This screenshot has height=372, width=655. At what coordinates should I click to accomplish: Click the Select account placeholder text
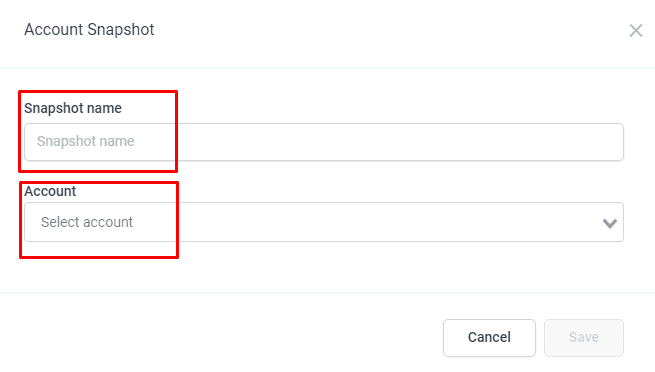tap(87, 222)
